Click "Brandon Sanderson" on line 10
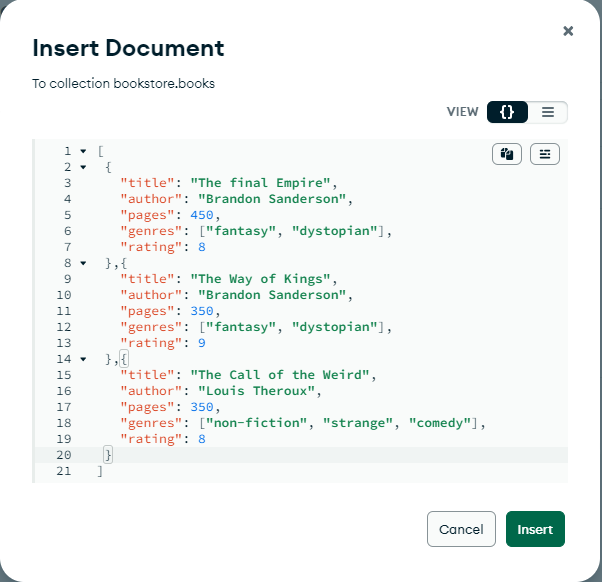The image size is (602, 582). point(272,295)
